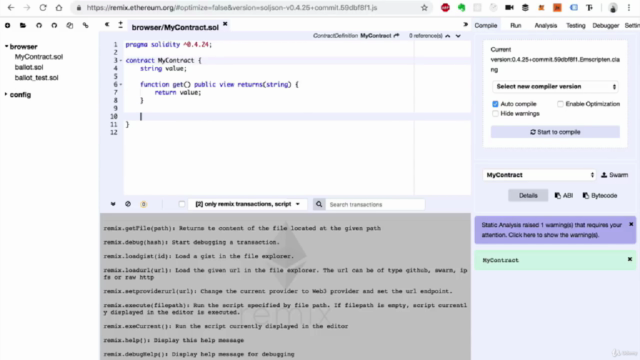Open ballot.sol in file explorer
The image size is (640, 360).
click(29, 67)
